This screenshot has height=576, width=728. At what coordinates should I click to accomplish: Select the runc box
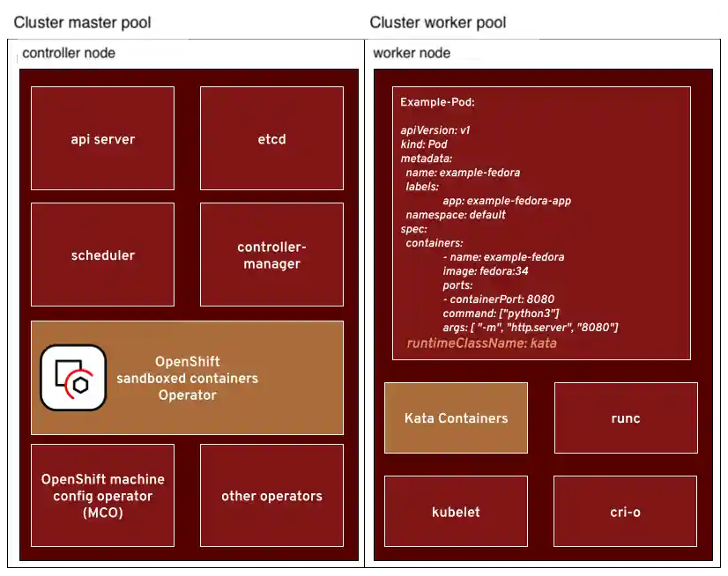[x=626, y=417]
